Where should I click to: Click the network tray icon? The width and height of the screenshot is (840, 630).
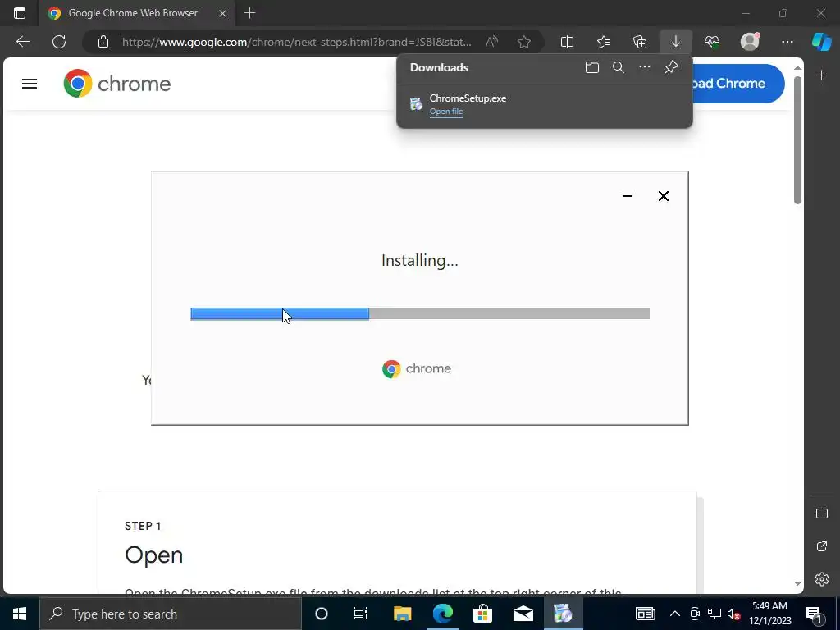coord(714,614)
